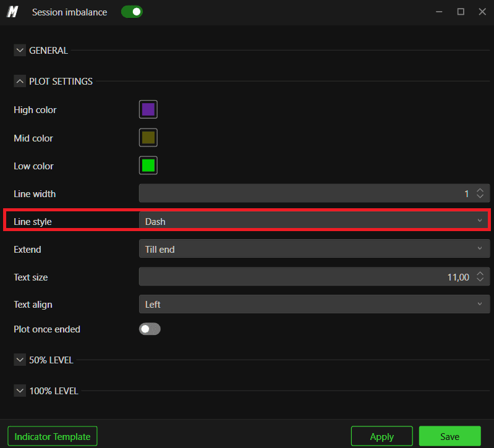Open the Extend dropdown showing Till end
The width and height of the screenshot is (494, 448).
coord(314,248)
